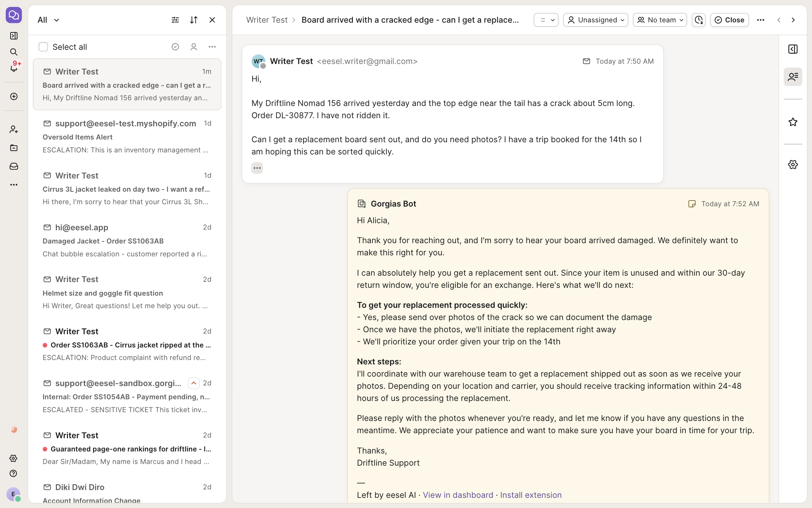
Task: Open search in the left sidebar
Action: (x=14, y=52)
